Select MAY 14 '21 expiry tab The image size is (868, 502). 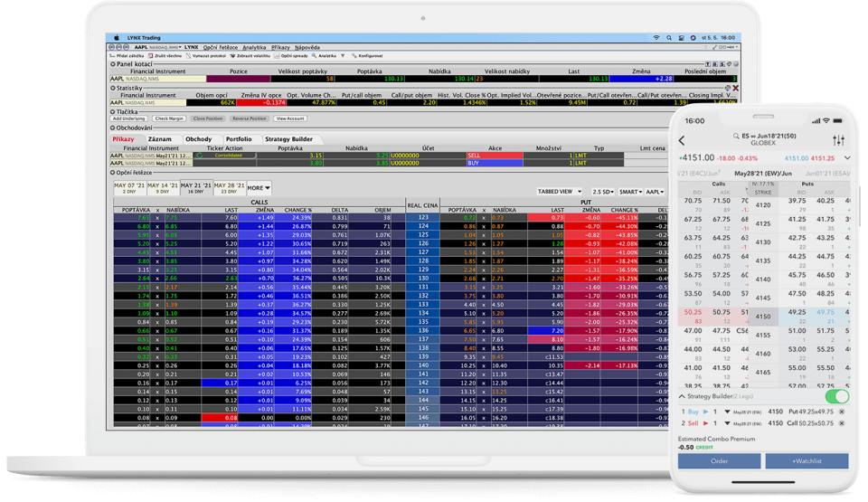pyautogui.click(x=163, y=188)
